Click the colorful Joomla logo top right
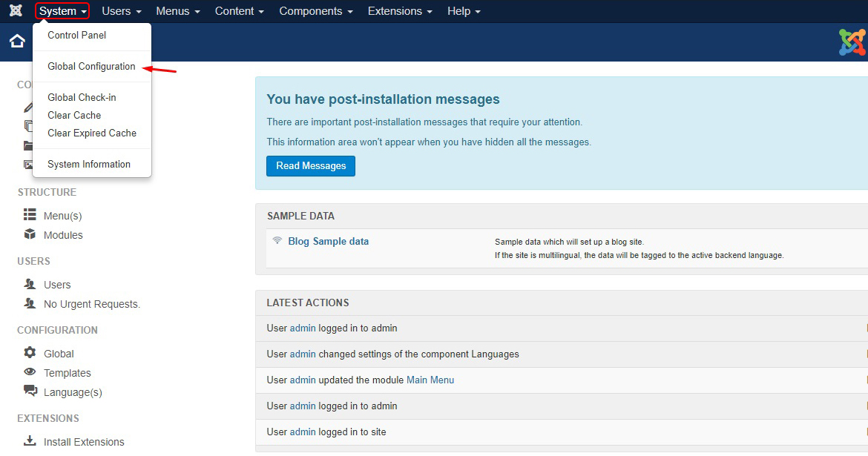Screen dimensions: 868x456 (x=852, y=42)
